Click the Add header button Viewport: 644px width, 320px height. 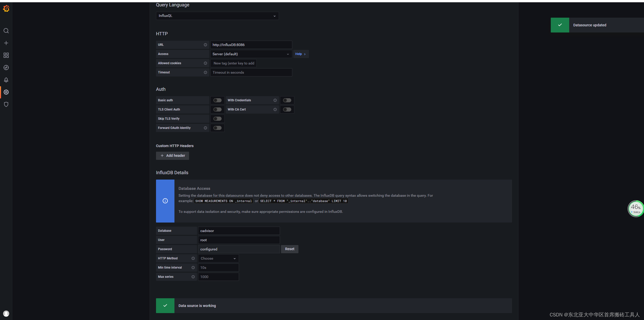click(x=172, y=156)
